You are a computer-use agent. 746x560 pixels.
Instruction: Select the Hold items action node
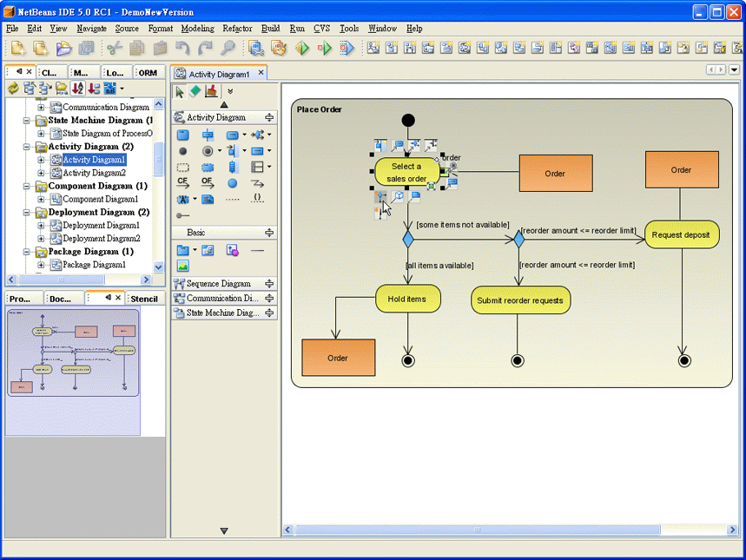coord(407,299)
